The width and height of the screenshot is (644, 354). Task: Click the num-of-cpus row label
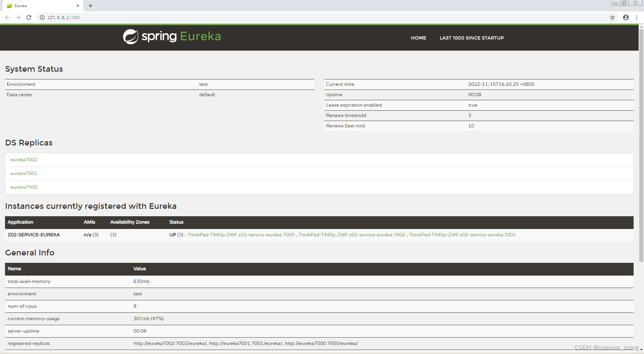[22, 306]
